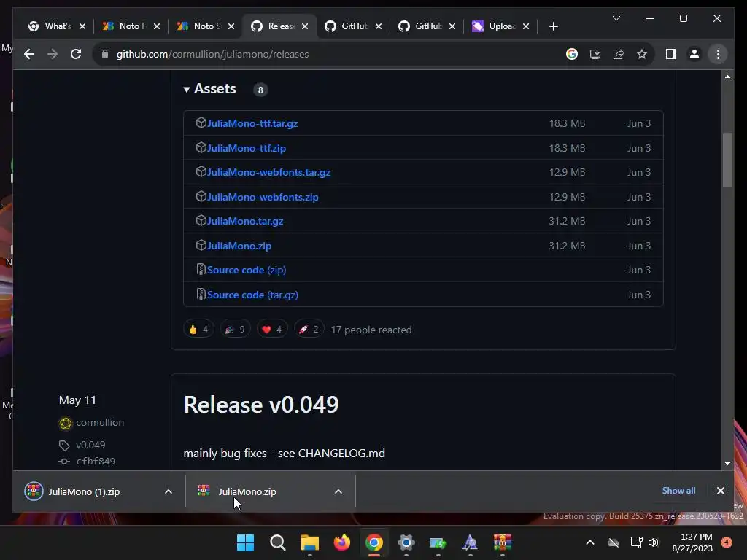Click the '17 people reacted' text
The image size is (747, 560).
(x=371, y=330)
